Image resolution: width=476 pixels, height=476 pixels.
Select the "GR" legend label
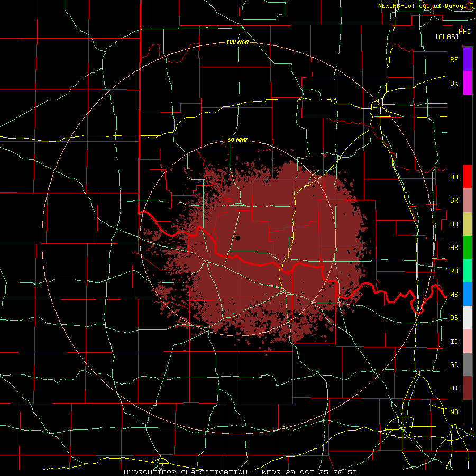coord(454,200)
